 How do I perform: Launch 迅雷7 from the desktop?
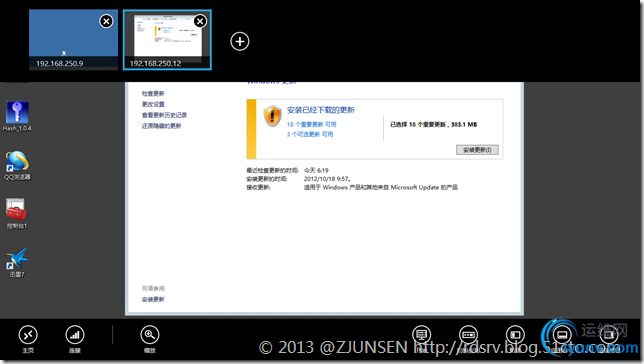[17, 263]
